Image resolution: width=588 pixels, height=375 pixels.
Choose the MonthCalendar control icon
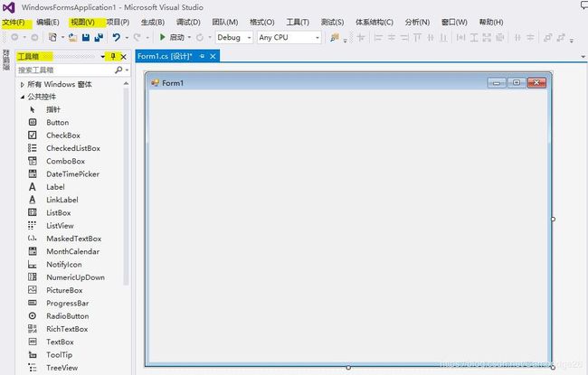click(33, 251)
